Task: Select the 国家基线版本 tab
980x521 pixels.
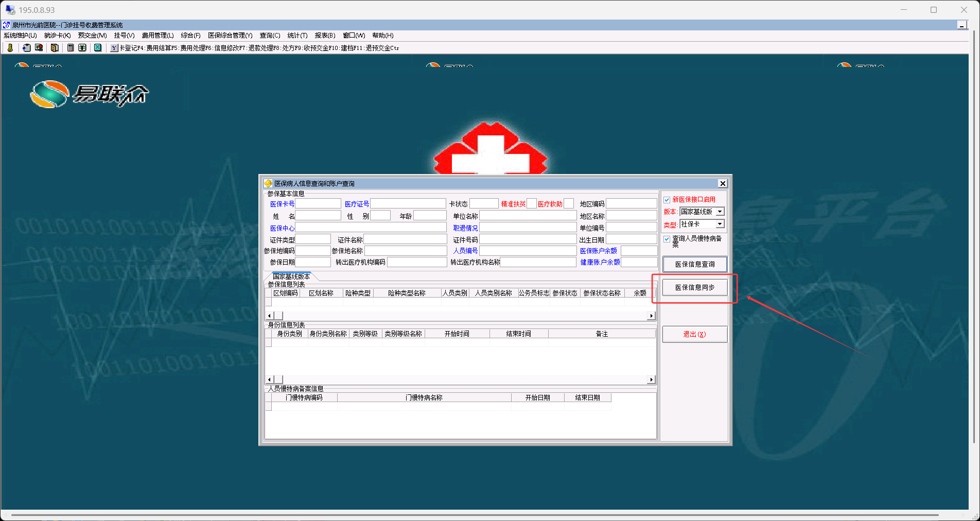Action: pos(291,276)
